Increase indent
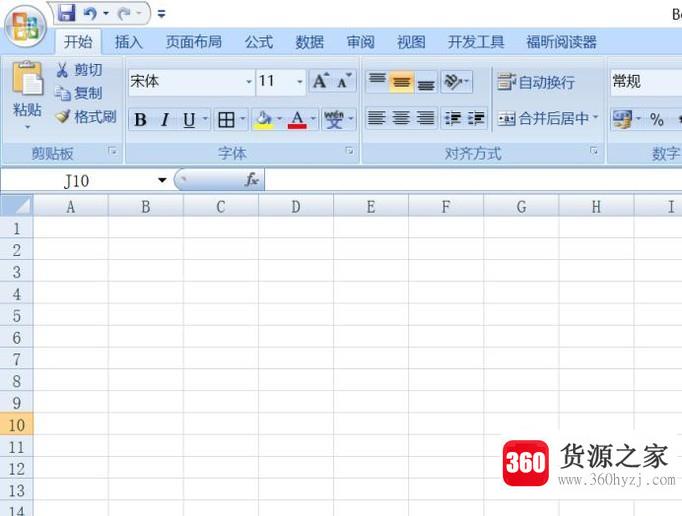The image size is (682, 516). 476,118
